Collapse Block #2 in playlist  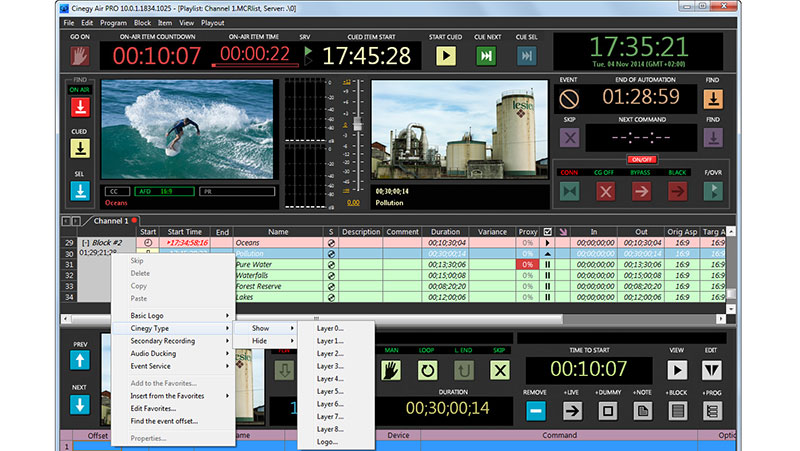[86, 243]
